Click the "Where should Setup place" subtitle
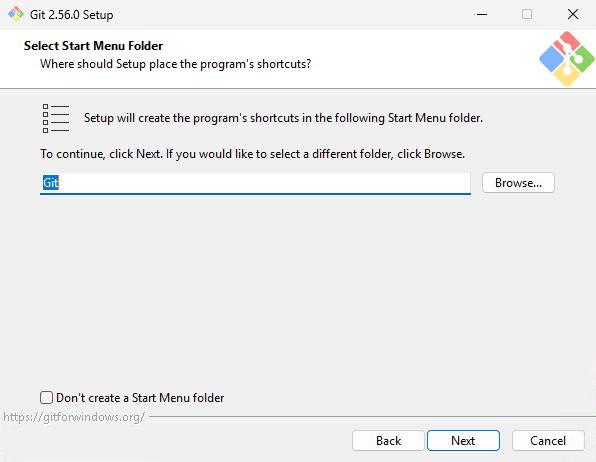This screenshot has width=596, height=462. pyautogui.click(x=176, y=64)
